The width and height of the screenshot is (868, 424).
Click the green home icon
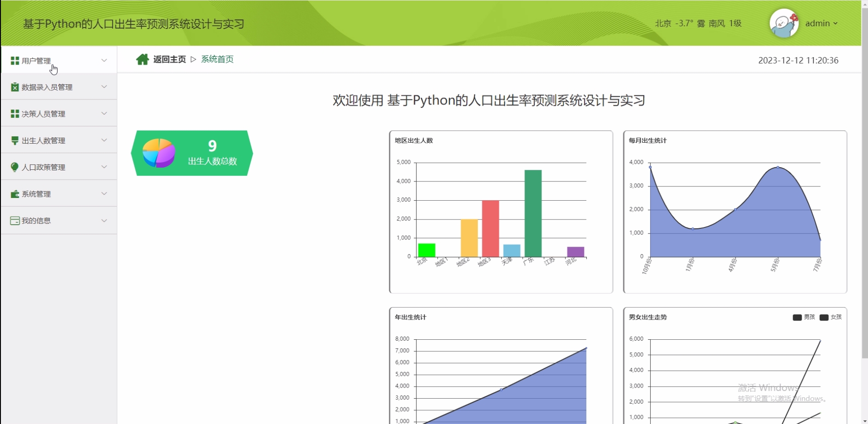[x=143, y=59]
